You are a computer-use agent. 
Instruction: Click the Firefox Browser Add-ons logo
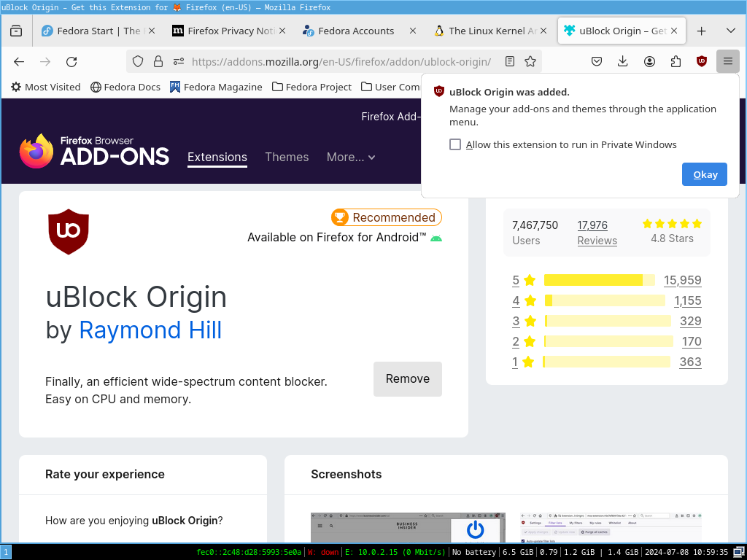[94, 151]
